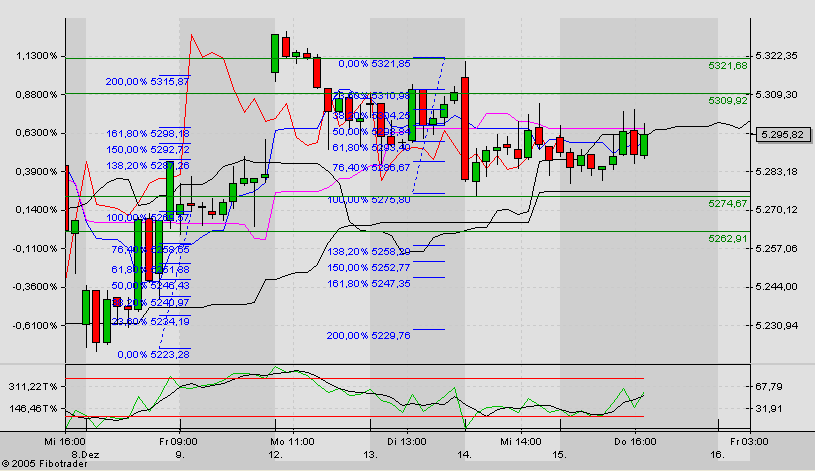The width and height of the screenshot is (815, 471).
Task: Select Fibonacci label 0,00% 5321,85
Action: [x=374, y=63]
